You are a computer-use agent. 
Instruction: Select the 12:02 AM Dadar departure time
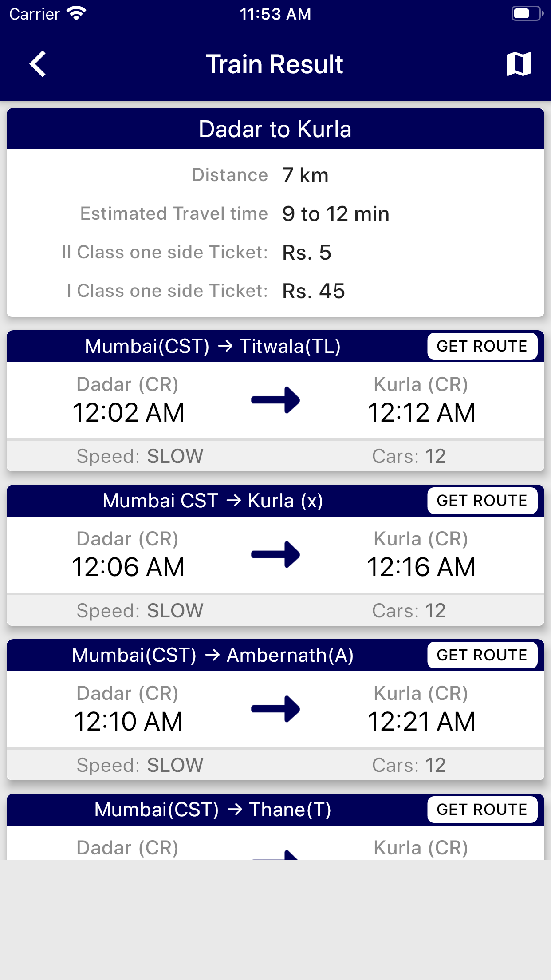pyautogui.click(x=128, y=412)
